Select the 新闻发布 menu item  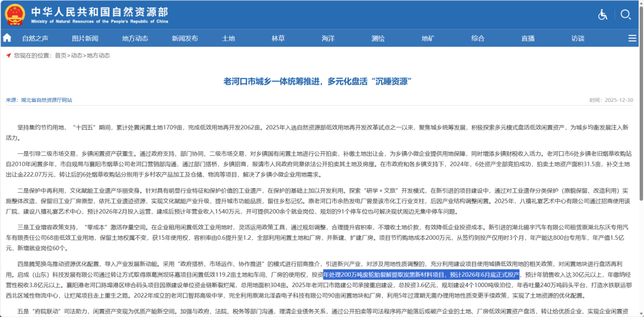[x=185, y=38]
